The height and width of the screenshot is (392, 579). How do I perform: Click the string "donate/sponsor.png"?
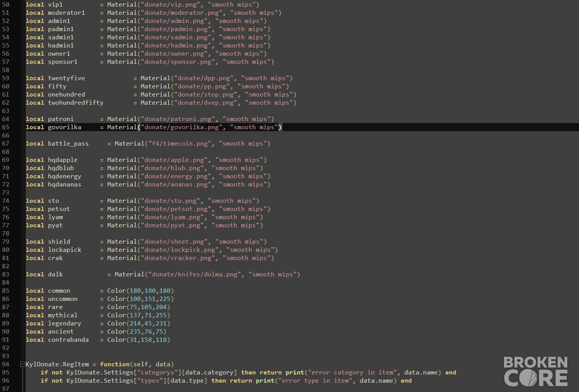coord(178,62)
